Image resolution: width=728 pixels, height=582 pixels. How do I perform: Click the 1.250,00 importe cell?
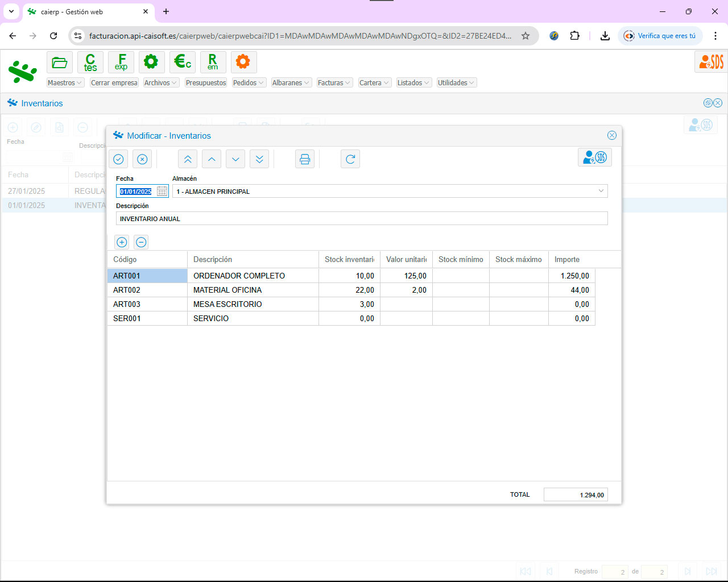tap(572, 276)
